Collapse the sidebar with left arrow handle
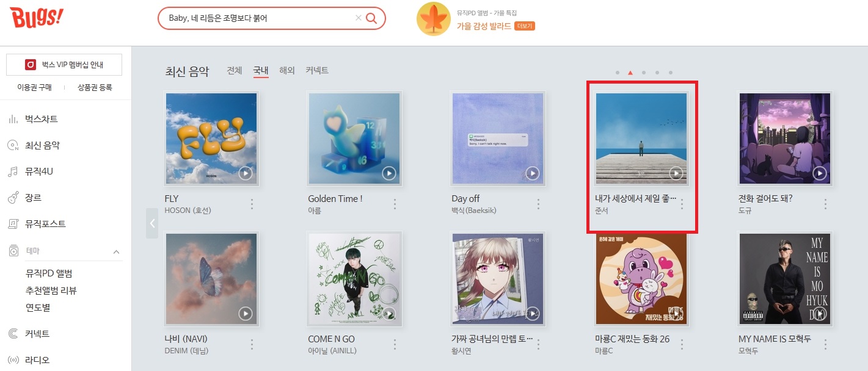The image size is (868, 371). (152, 223)
